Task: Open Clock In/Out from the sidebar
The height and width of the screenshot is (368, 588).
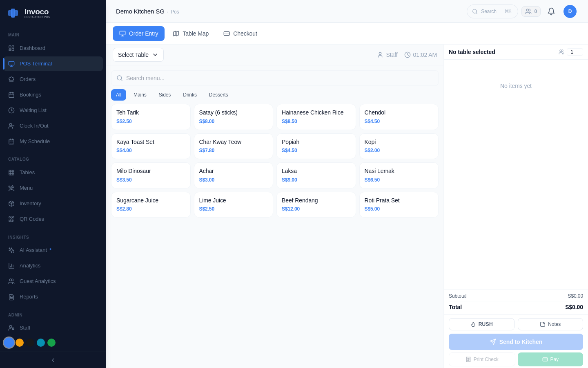Action: click(x=35, y=126)
